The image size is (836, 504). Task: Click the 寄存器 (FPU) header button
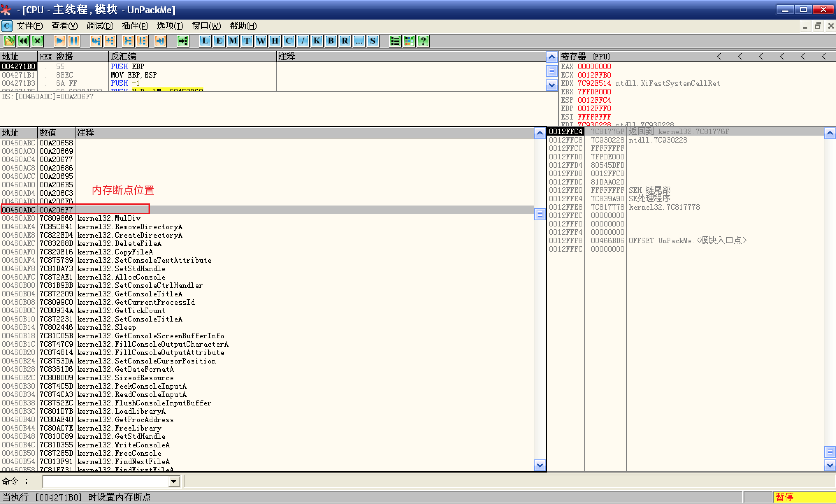[x=586, y=56]
